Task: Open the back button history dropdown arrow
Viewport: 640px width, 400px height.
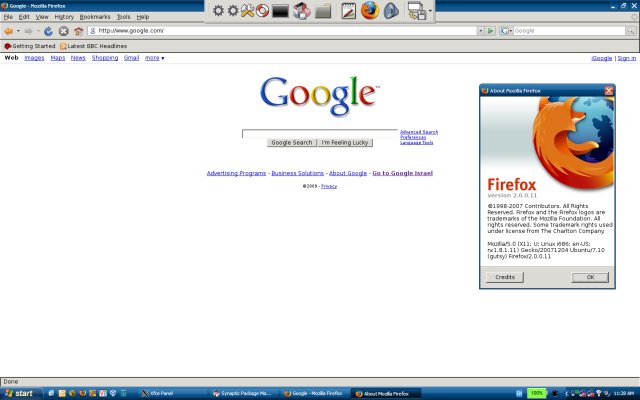Action: 18,31
